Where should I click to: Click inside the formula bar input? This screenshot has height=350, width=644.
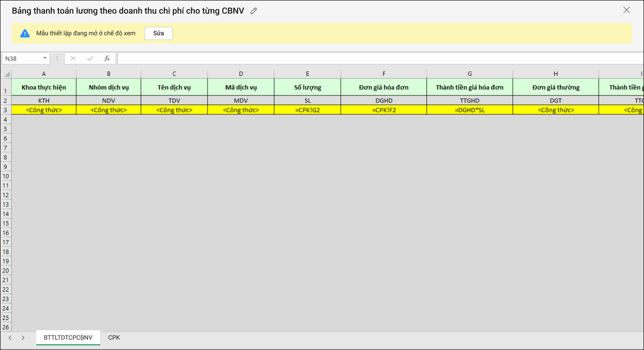[377, 58]
